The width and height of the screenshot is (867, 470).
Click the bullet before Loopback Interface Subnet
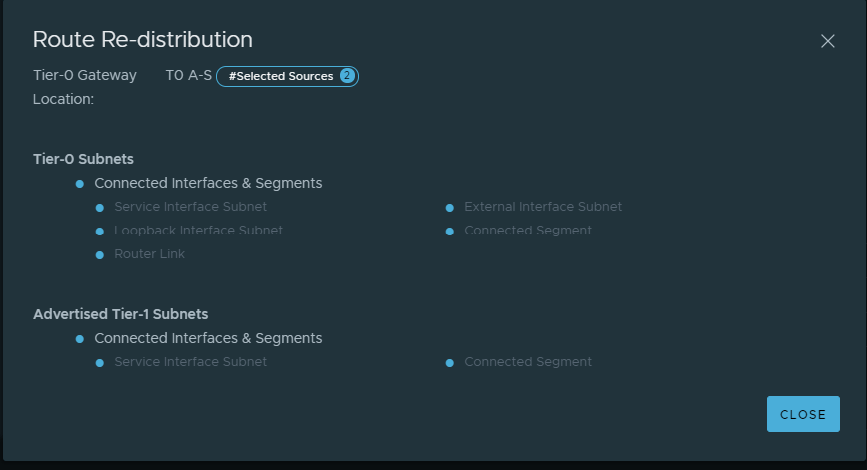(x=100, y=231)
